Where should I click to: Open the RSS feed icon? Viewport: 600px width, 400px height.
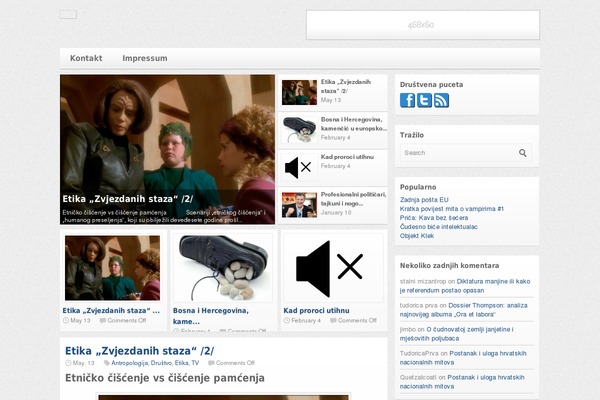(441, 100)
